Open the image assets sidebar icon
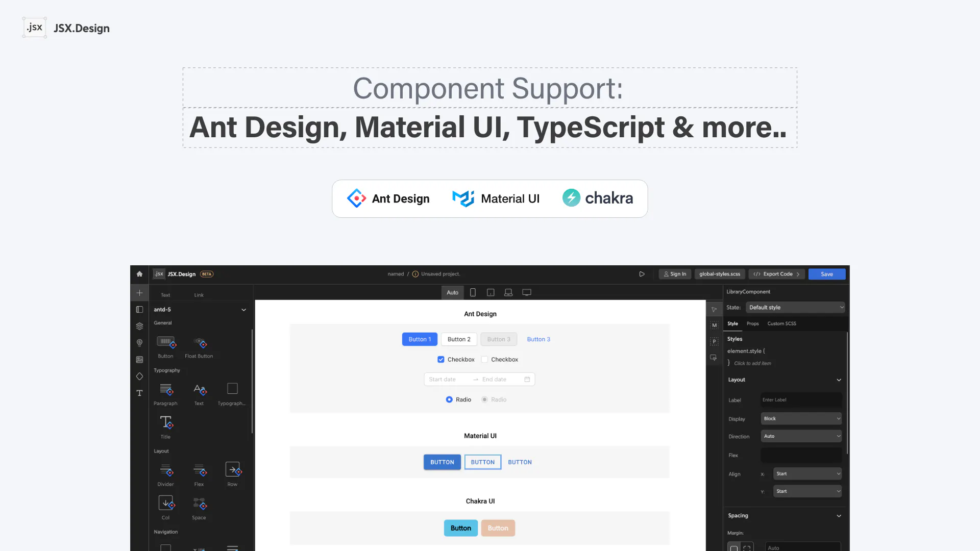Image resolution: width=980 pixels, height=551 pixels. coord(139,360)
